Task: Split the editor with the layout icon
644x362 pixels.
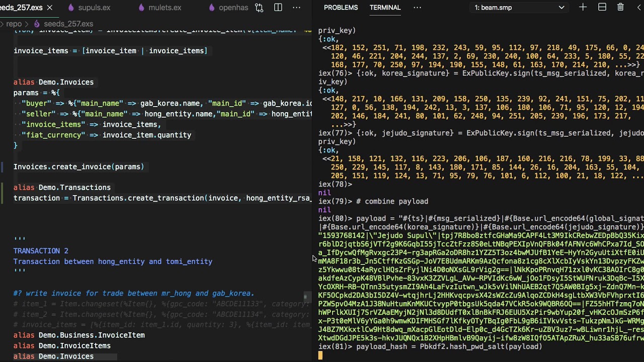Action: 278,8
